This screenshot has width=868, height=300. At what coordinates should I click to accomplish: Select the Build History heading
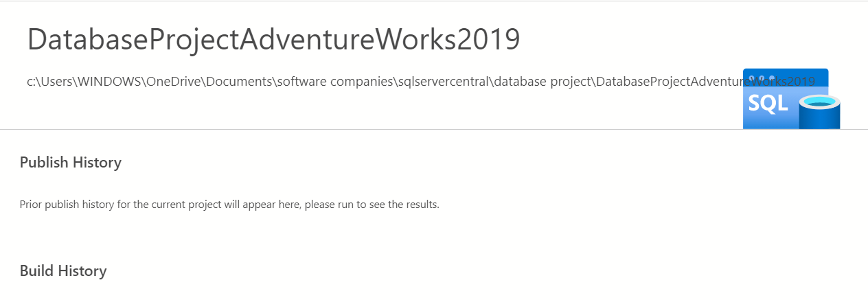63,271
